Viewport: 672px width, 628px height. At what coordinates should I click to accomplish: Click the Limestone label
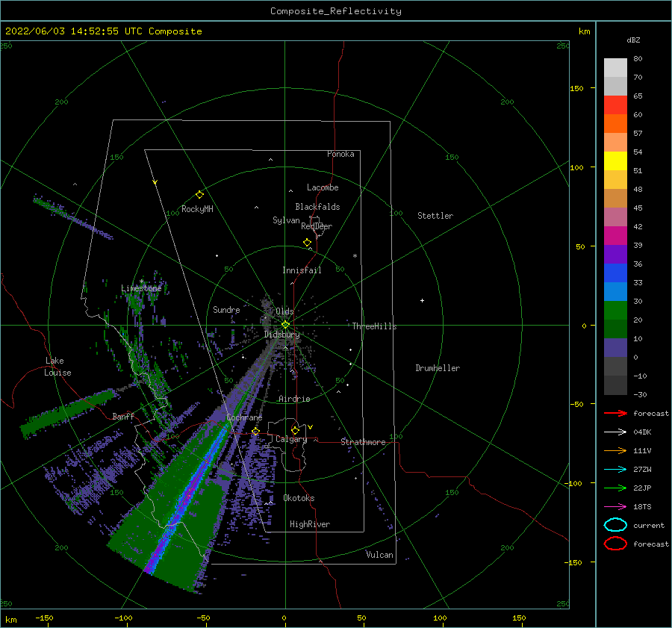(141, 288)
